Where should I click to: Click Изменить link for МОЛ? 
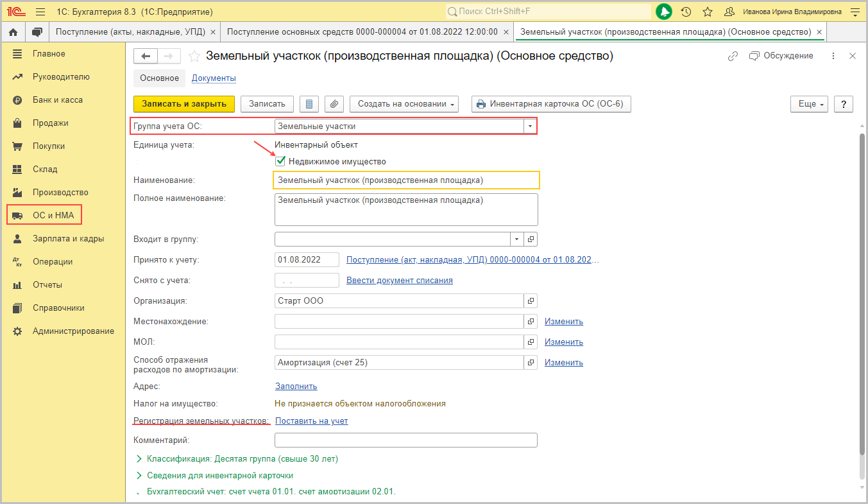pos(564,342)
